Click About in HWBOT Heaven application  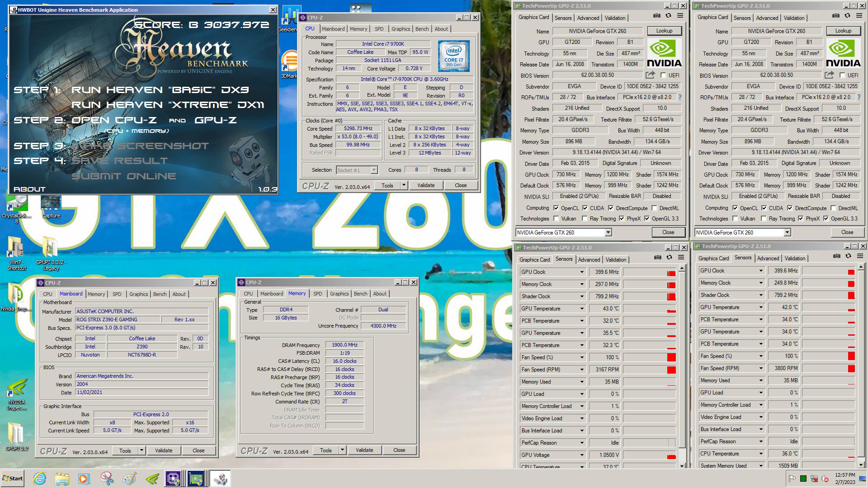tap(29, 189)
